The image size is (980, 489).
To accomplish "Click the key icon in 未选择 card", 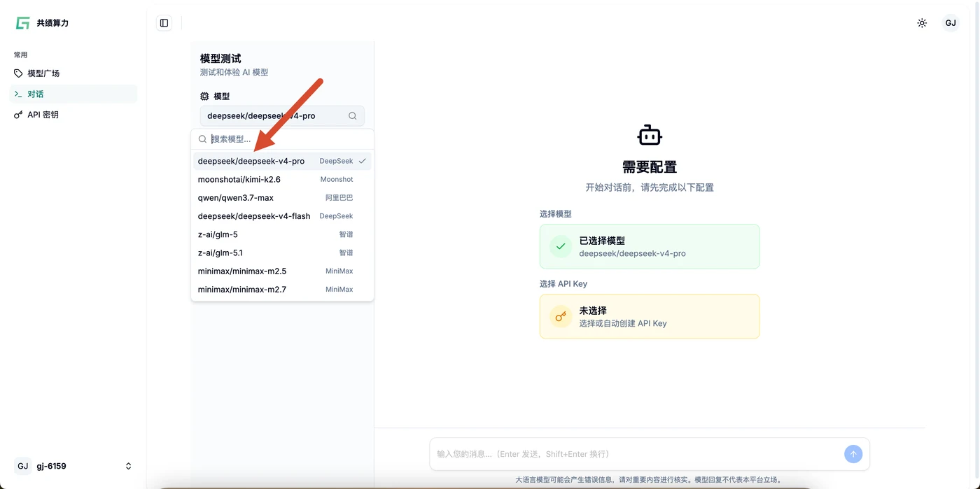I will [x=561, y=316].
